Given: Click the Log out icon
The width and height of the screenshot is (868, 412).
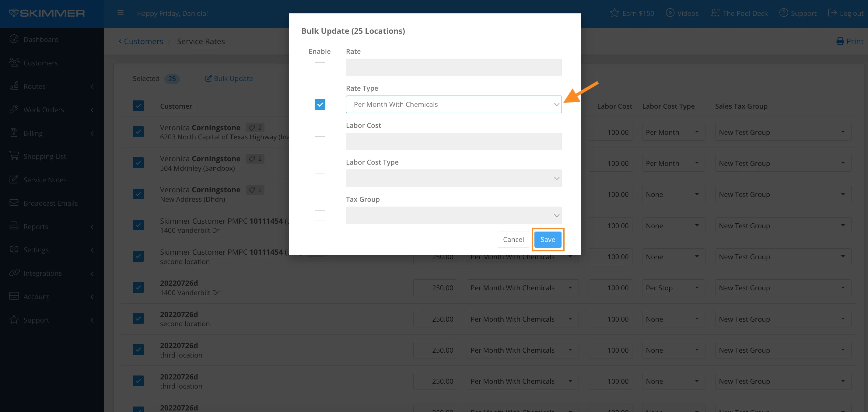Looking at the screenshot, I should point(832,13).
